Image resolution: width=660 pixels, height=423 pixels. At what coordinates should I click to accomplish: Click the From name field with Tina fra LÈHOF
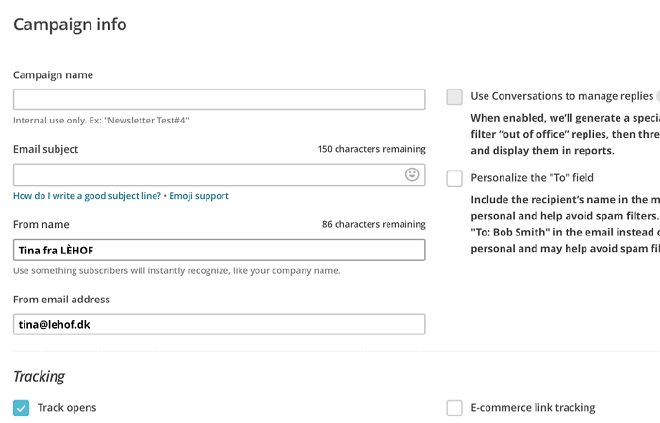pyautogui.click(x=218, y=250)
